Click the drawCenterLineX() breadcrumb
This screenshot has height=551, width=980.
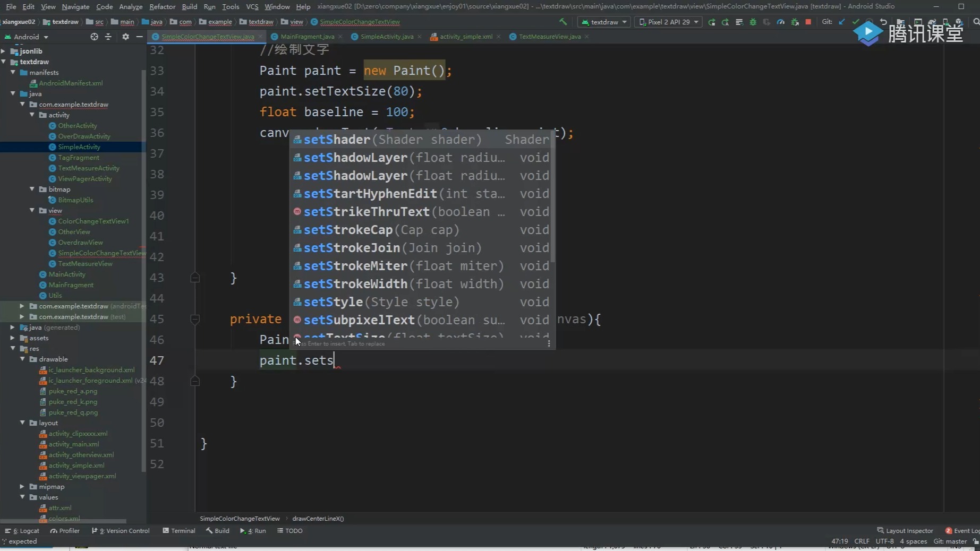click(318, 519)
